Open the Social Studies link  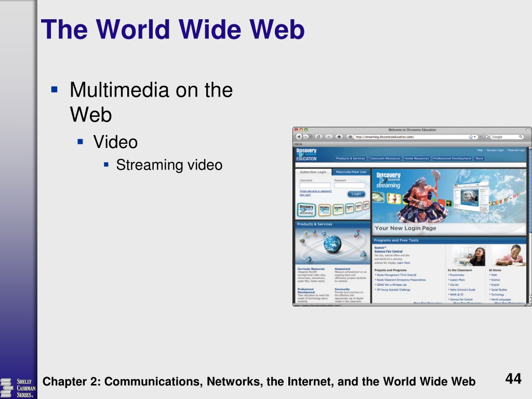[499, 290]
